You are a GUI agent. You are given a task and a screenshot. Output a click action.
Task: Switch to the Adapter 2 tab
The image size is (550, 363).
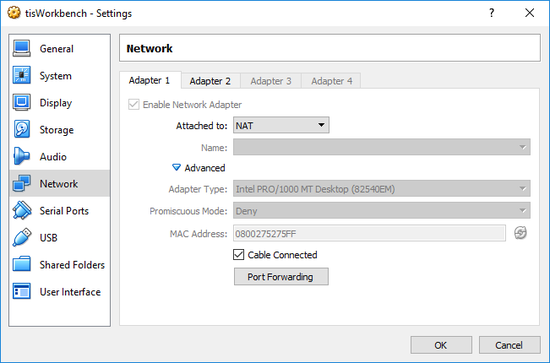tap(210, 81)
